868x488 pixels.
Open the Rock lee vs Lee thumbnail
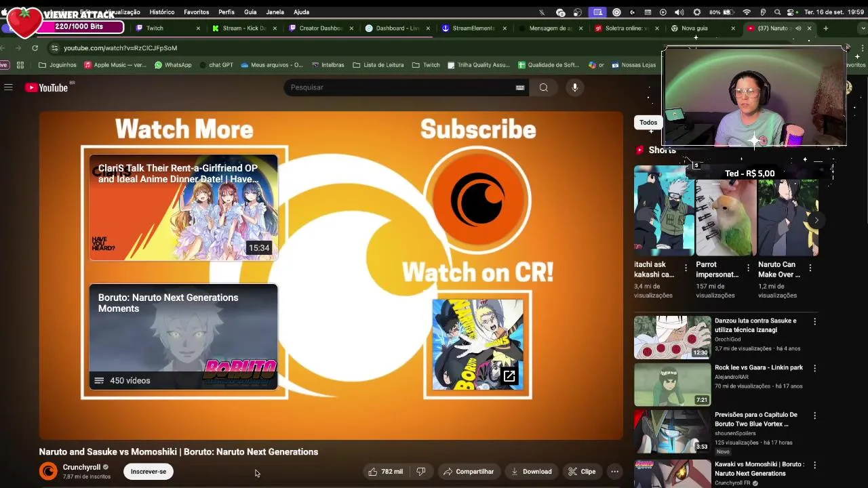coord(672,384)
